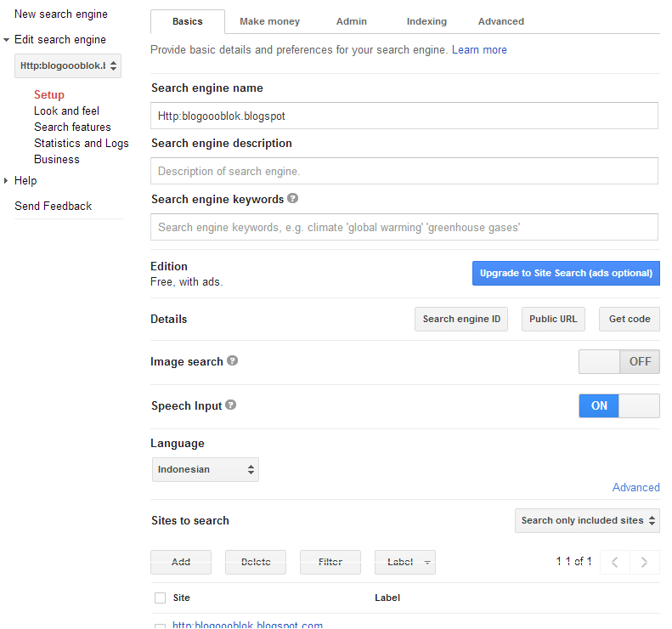Viewport: 672px width, 629px height.
Task: Show the Search engine ID
Action: (461, 319)
